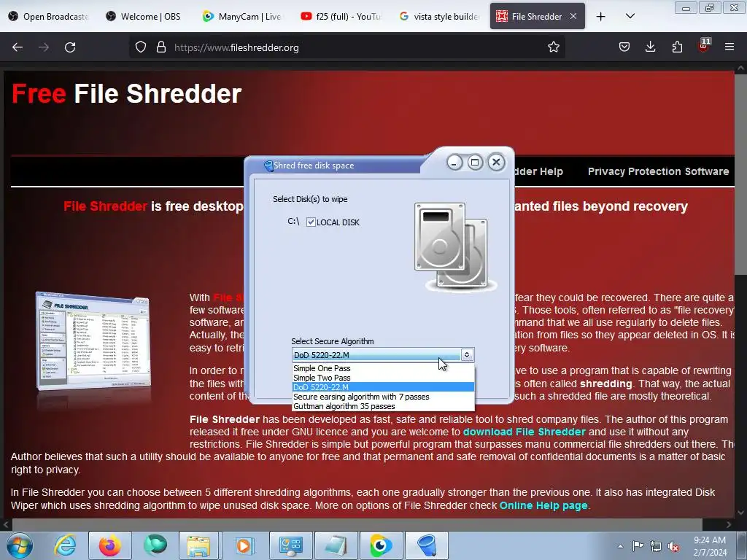Switch to Open Broadcaster tab

pos(49,17)
